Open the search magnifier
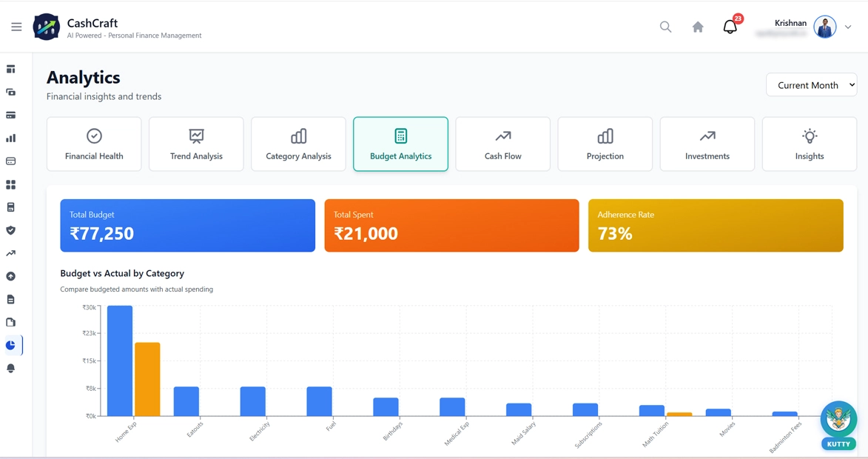 pos(665,27)
